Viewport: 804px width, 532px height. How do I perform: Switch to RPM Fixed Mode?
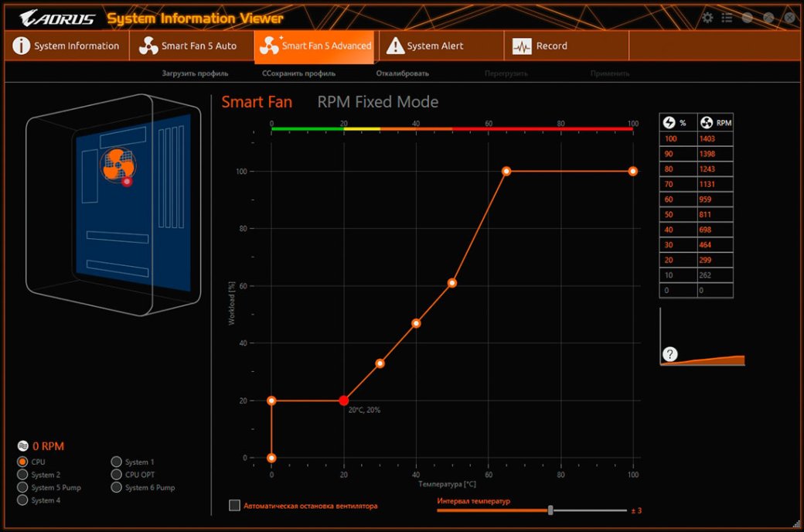click(x=377, y=102)
